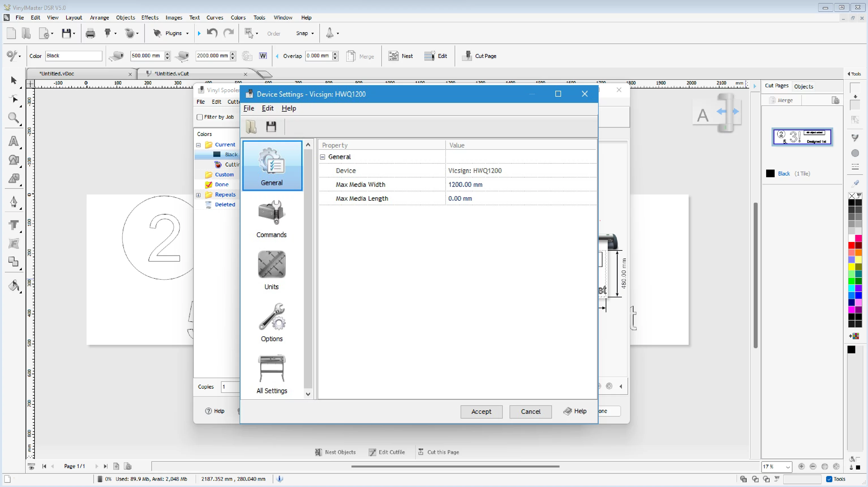The height and width of the screenshot is (487, 868).
Task: Click the Nest icon in cut toolbar
Action: pos(393,56)
